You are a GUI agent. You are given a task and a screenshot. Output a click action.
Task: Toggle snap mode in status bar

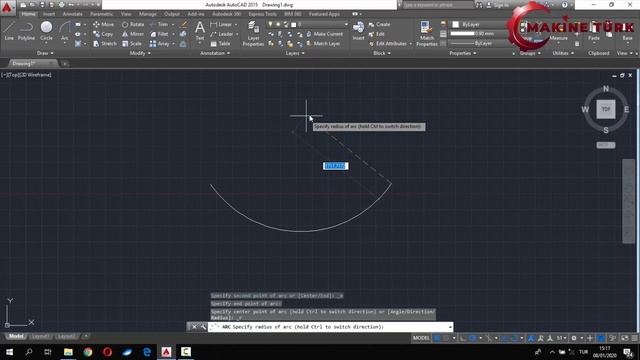(x=446, y=338)
